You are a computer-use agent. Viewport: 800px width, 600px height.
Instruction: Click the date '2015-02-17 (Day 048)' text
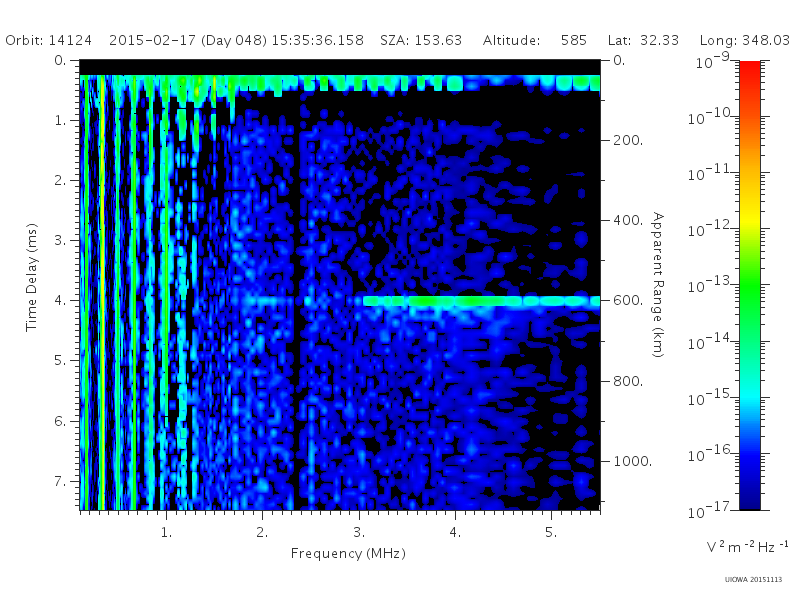pyautogui.click(x=188, y=40)
